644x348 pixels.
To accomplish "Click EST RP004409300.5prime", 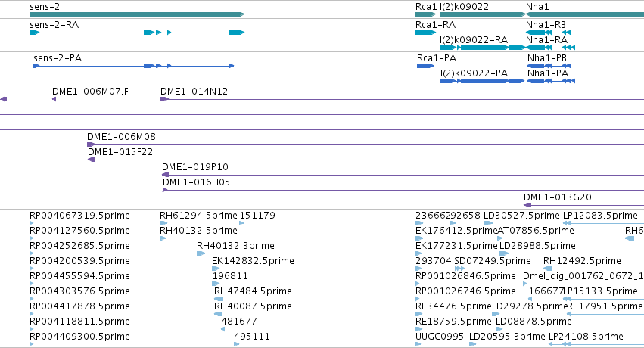I will (79, 337).
